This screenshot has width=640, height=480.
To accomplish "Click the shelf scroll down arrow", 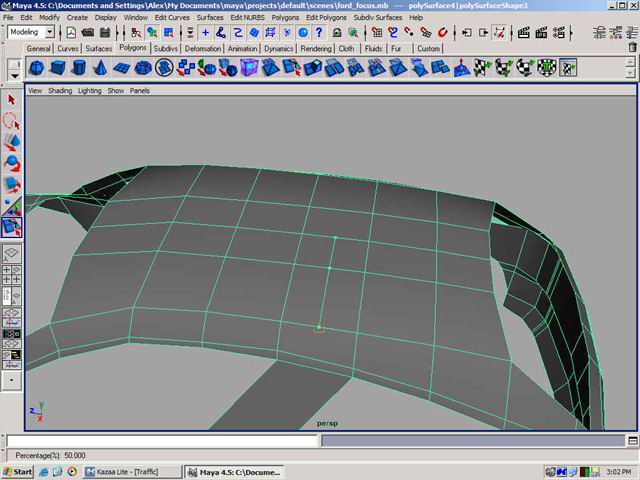I will tap(631, 74).
